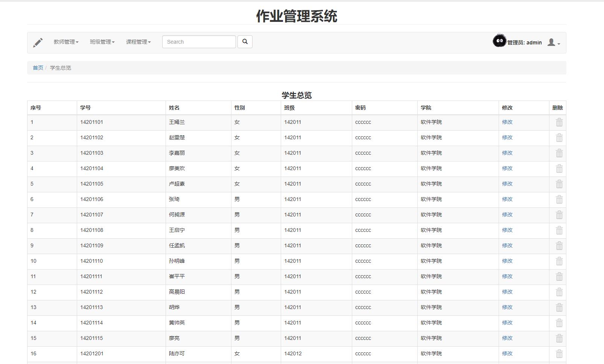This screenshot has width=604, height=364.
Task: Click the fuzzy admin avatar image
Action: (499, 42)
